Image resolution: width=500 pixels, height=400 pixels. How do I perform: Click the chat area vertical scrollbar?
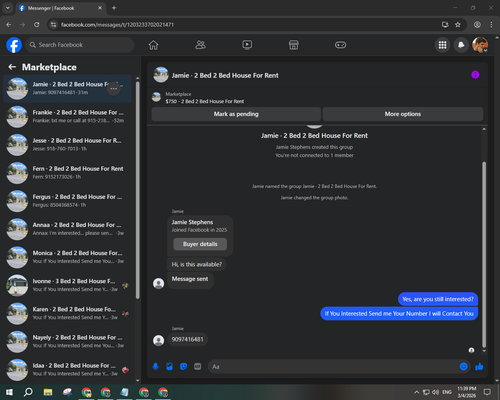pyautogui.click(x=484, y=255)
